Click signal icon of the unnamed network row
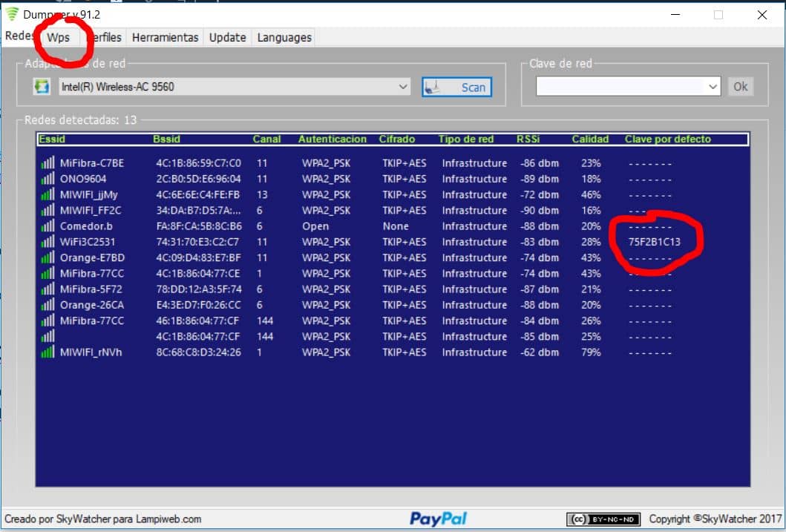This screenshot has width=786, height=532. coord(48,337)
